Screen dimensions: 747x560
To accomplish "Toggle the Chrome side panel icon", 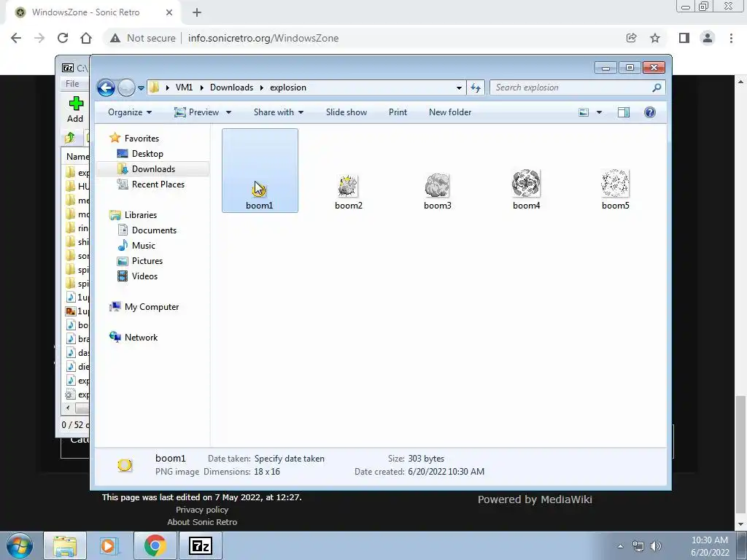I will 684,38.
